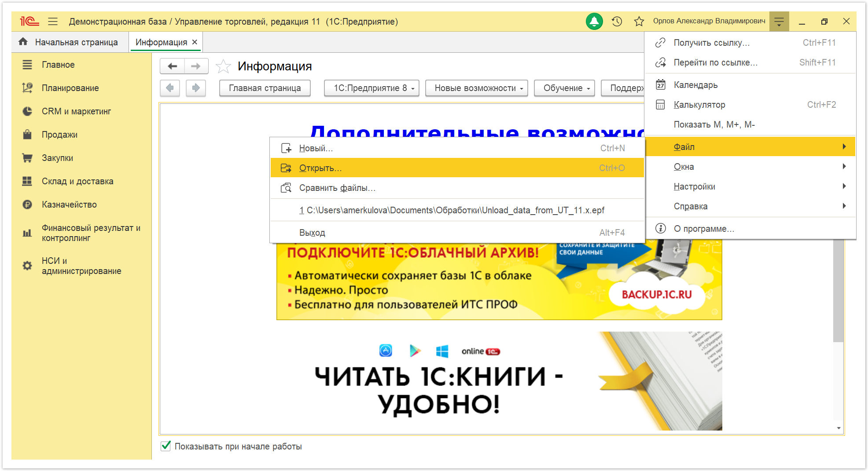Toggle Показывать при начале работы checkbox
This screenshot has width=868, height=471.
point(166,446)
